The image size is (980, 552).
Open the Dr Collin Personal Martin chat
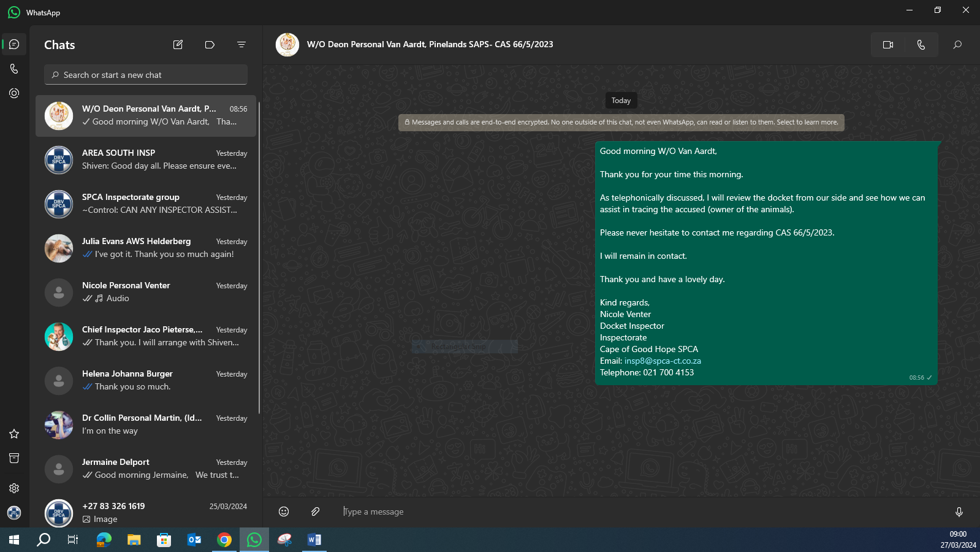coord(146,424)
